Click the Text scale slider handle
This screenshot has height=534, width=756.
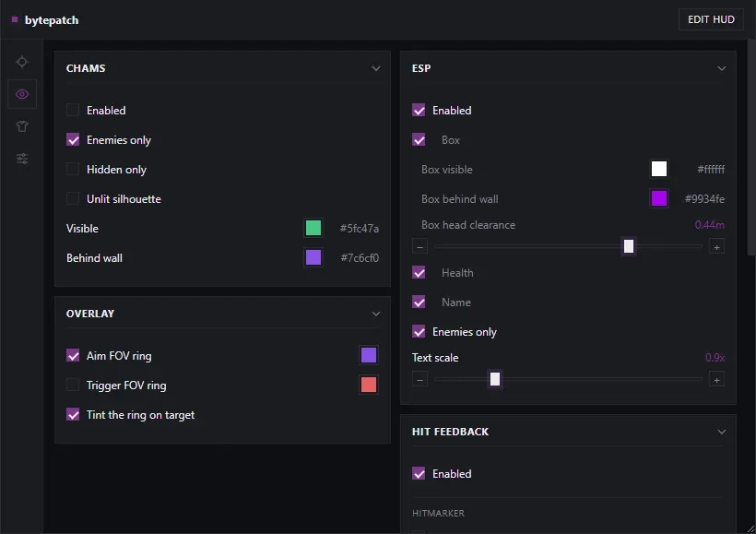tap(495, 379)
